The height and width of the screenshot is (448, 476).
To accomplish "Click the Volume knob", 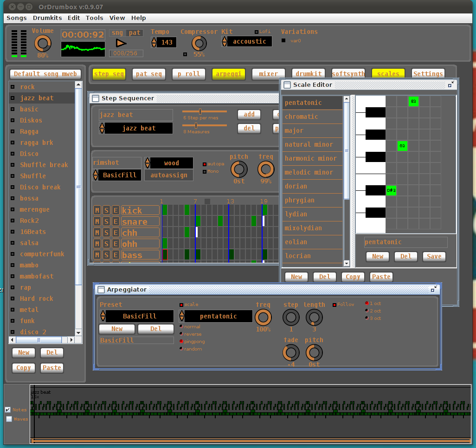I will point(43,44).
